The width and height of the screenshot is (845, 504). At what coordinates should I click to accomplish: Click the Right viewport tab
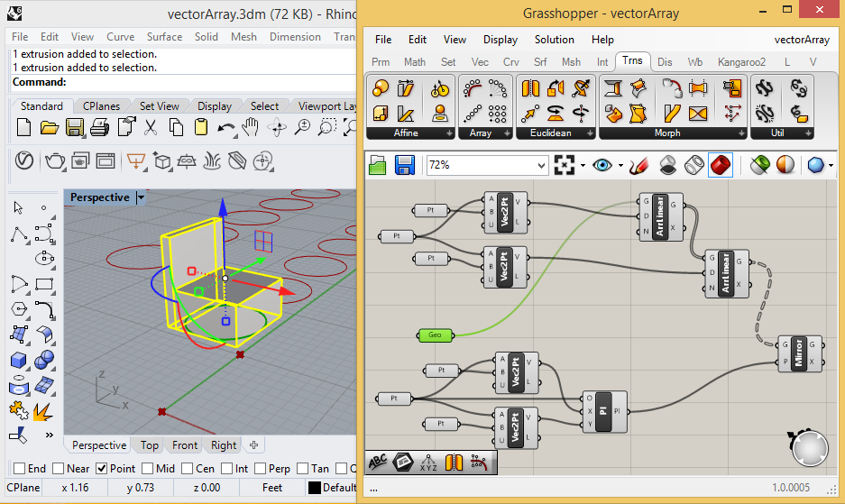click(x=224, y=445)
